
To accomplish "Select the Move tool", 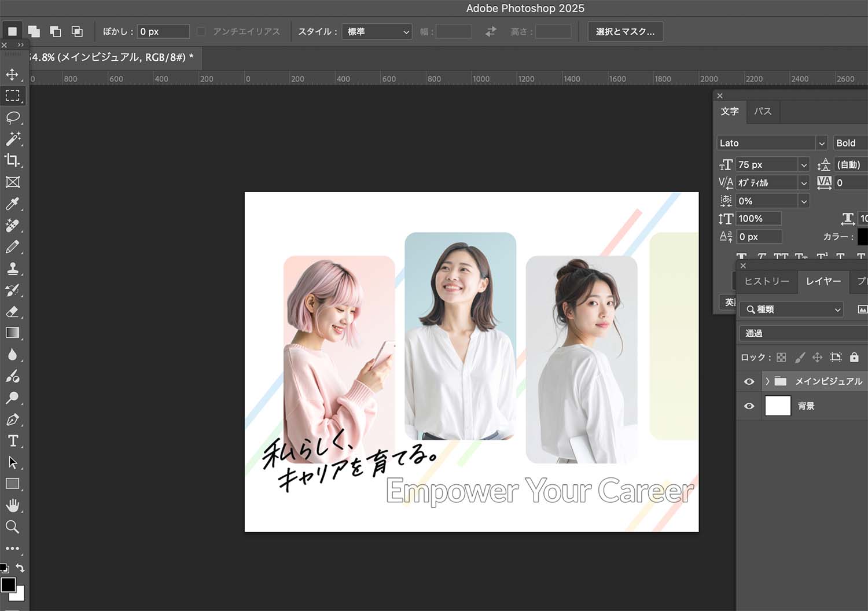I will coord(12,75).
